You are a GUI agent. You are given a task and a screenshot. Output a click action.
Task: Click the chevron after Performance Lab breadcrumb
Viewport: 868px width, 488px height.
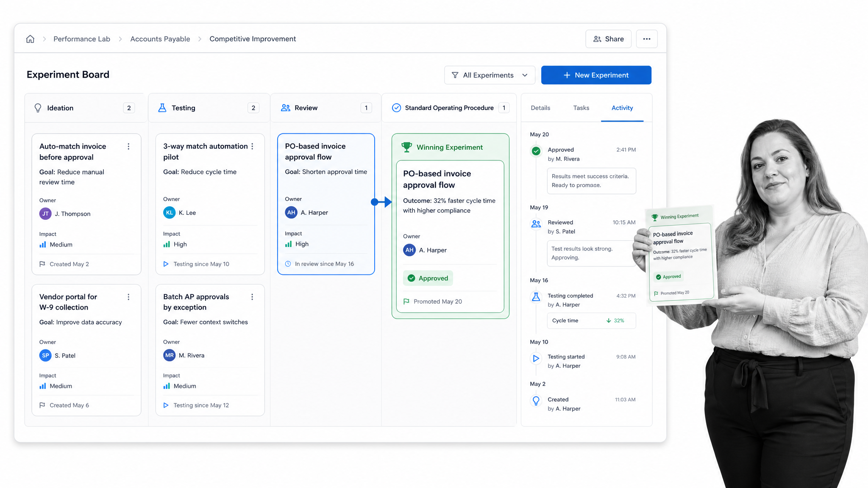point(120,39)
